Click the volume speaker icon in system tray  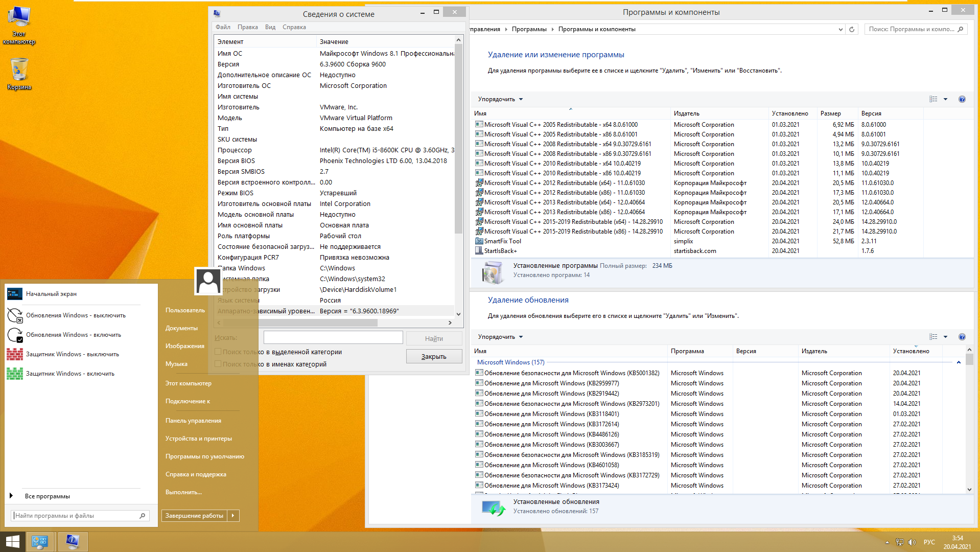[x=912, y=542]
